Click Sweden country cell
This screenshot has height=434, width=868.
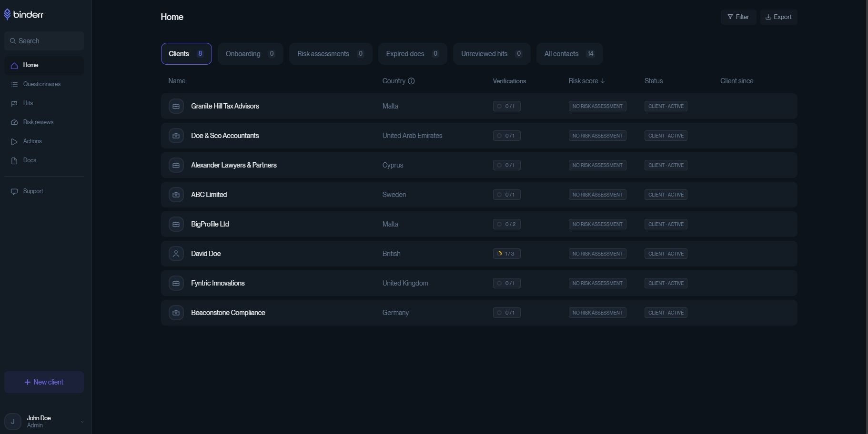tap(394, 195)
